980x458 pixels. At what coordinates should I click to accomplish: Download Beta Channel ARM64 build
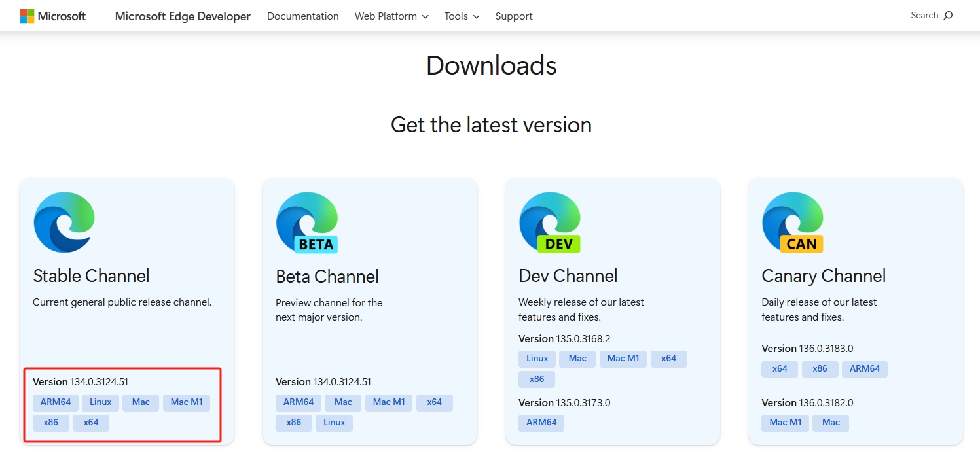tap(299, 402)
